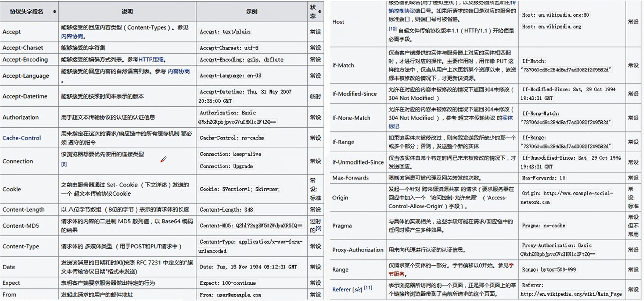The image size is (644, 301).
Task: Select the Expect header name
Action: pyautogui.click(x=11, y=283)
